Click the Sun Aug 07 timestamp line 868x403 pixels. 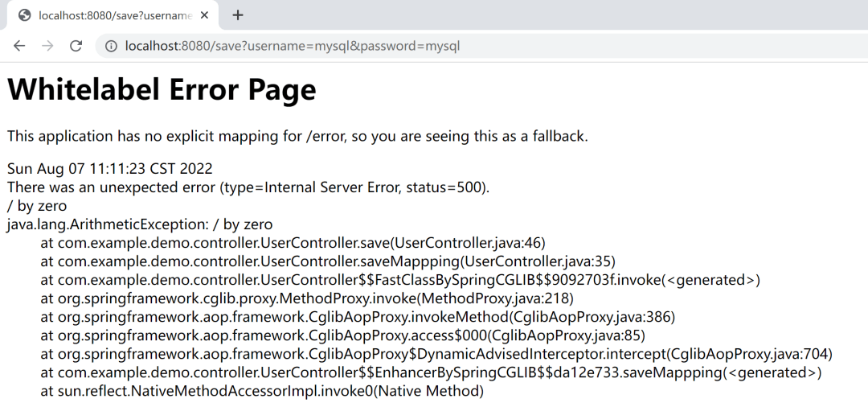(x=110, y=169)
